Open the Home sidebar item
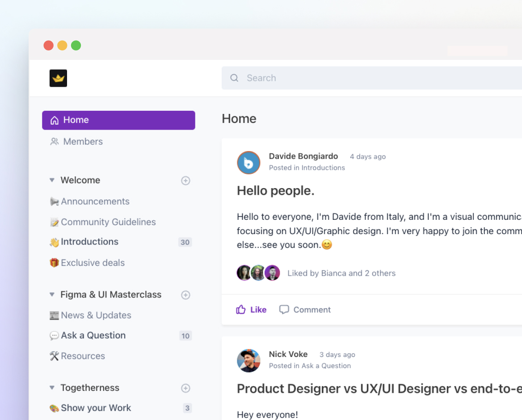The height and width of the screenshot is (420, 522). point(118,120)
